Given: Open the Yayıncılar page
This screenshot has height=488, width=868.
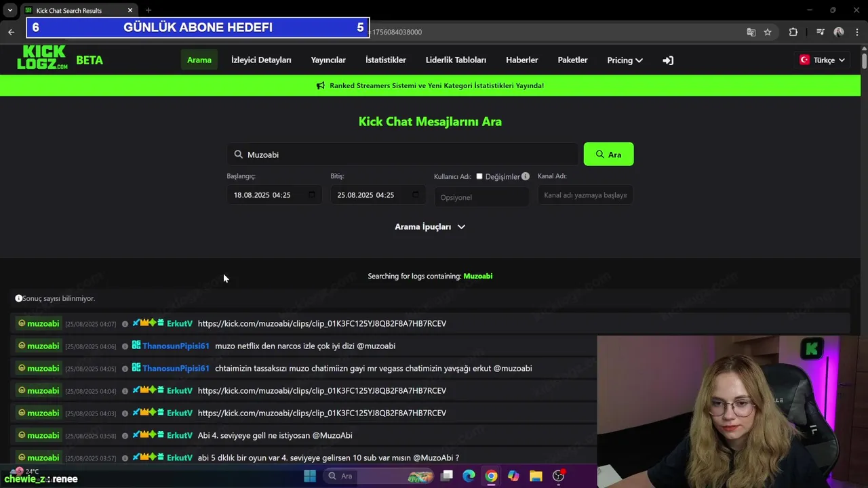Looking at the screenshot, I should [328, 60].
